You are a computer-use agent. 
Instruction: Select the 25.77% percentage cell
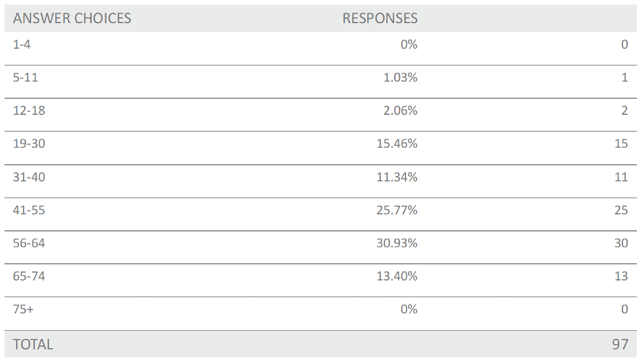point(397,210)
